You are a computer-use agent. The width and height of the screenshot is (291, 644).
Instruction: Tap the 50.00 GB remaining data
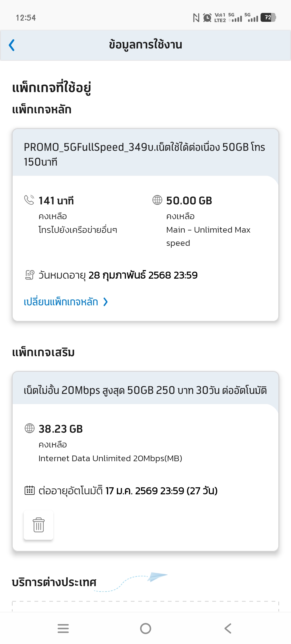click(x=189, y=201)
